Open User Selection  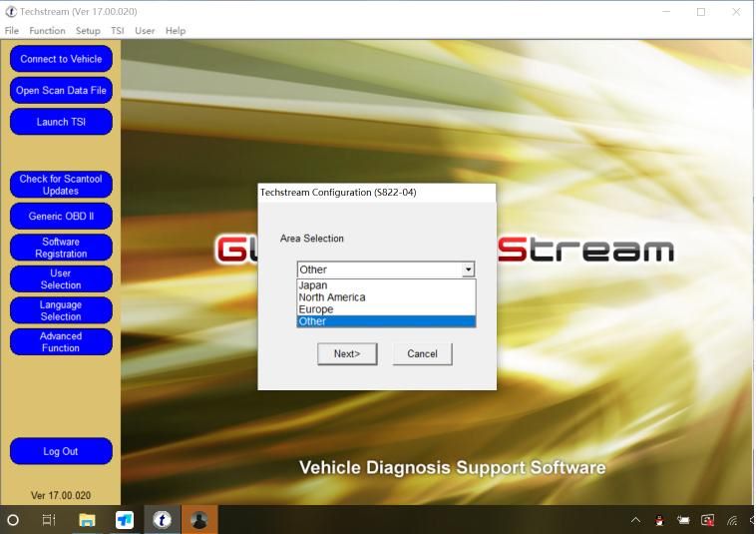pyautogui.click(x=61, y=278)
